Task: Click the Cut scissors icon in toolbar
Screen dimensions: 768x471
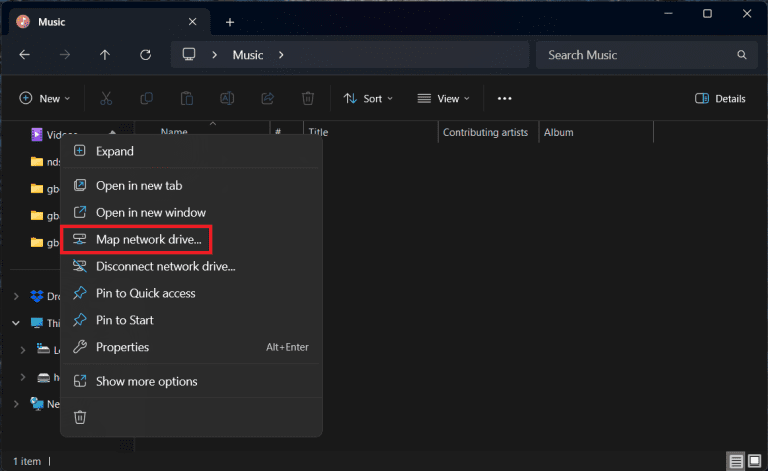Action: coord(106,98)
